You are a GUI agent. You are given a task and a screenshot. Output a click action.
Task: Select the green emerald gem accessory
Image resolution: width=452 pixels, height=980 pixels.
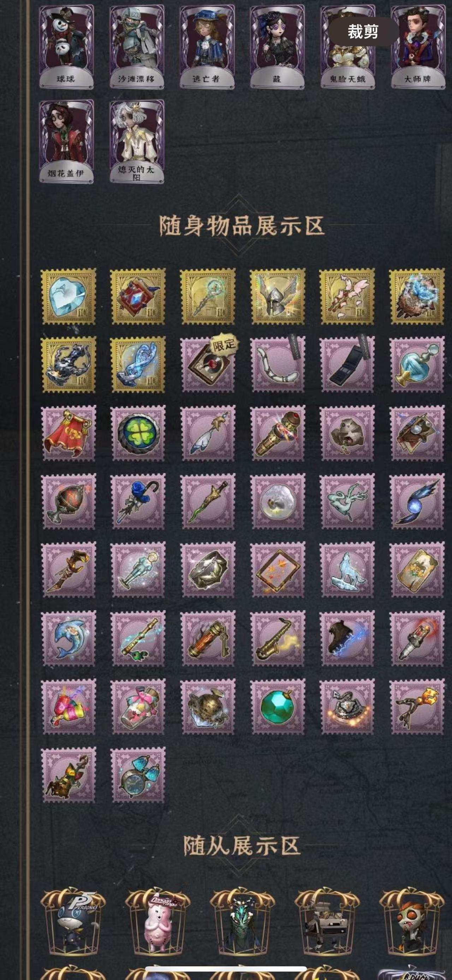(x=278, y=707)
